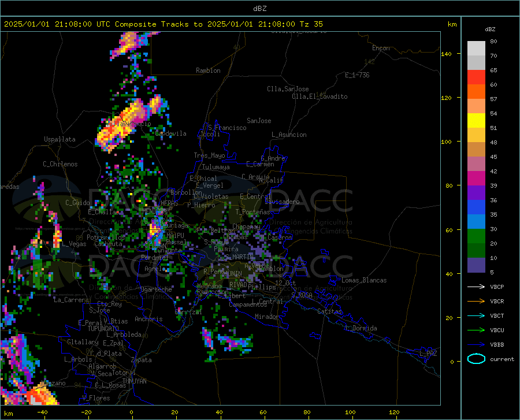Click the 'Mirador' place label
Screen dimensions: 520x420
coord(266,317)
